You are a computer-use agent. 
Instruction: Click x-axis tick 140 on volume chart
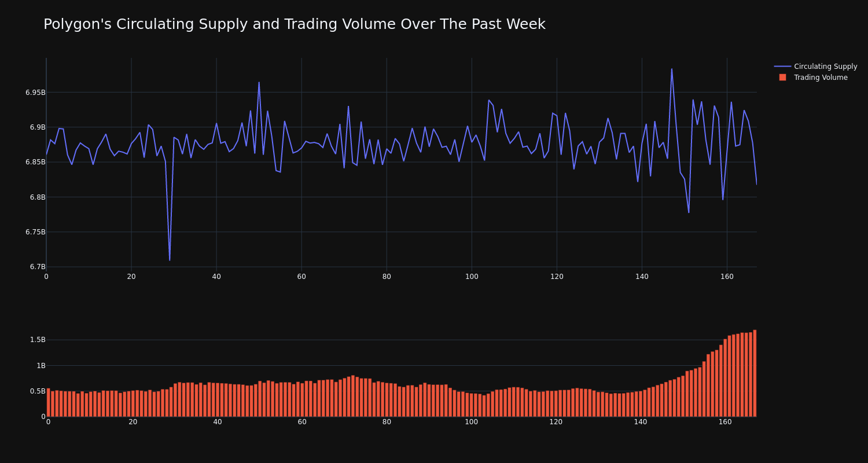point(641,422)
